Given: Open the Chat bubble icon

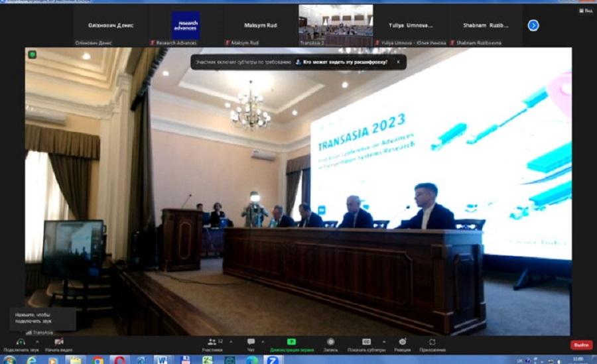Looking at the screenshot, I should click(251, 341).
